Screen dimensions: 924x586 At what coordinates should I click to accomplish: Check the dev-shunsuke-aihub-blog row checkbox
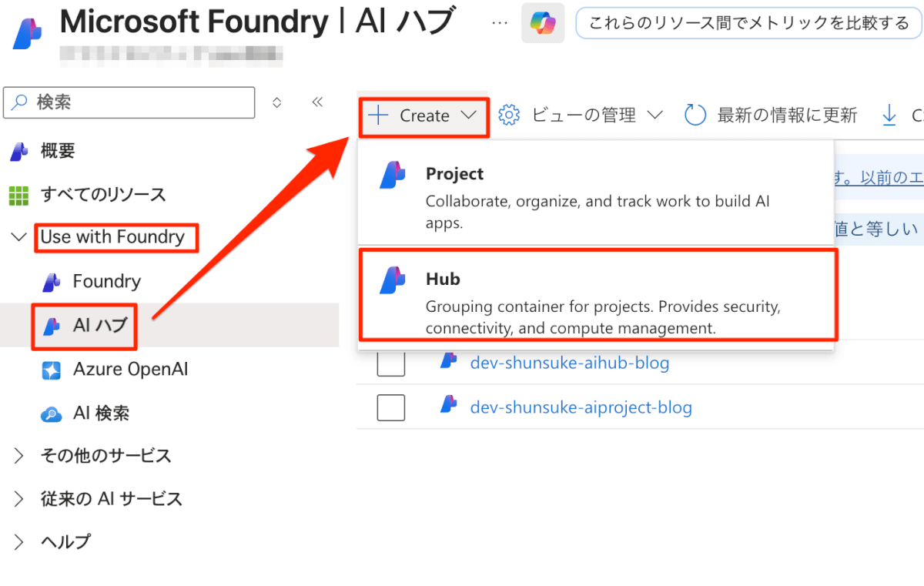pos(390,363)
